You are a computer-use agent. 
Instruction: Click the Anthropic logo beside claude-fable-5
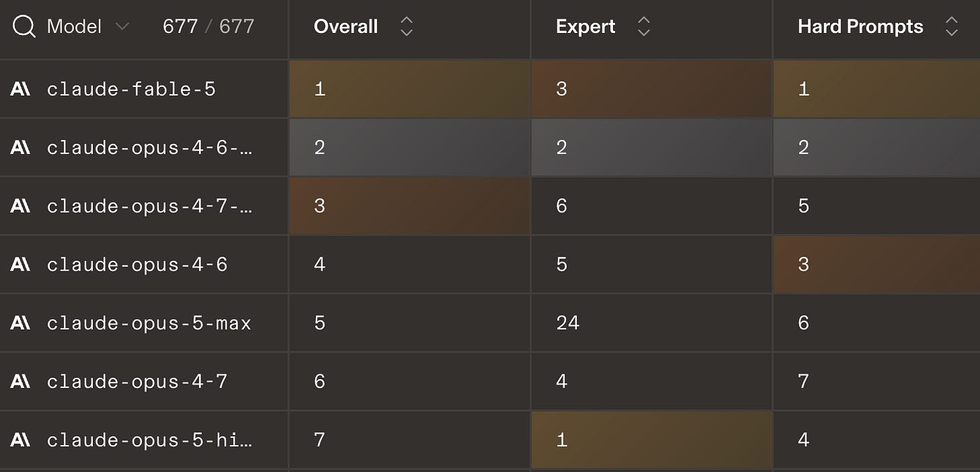20,89
